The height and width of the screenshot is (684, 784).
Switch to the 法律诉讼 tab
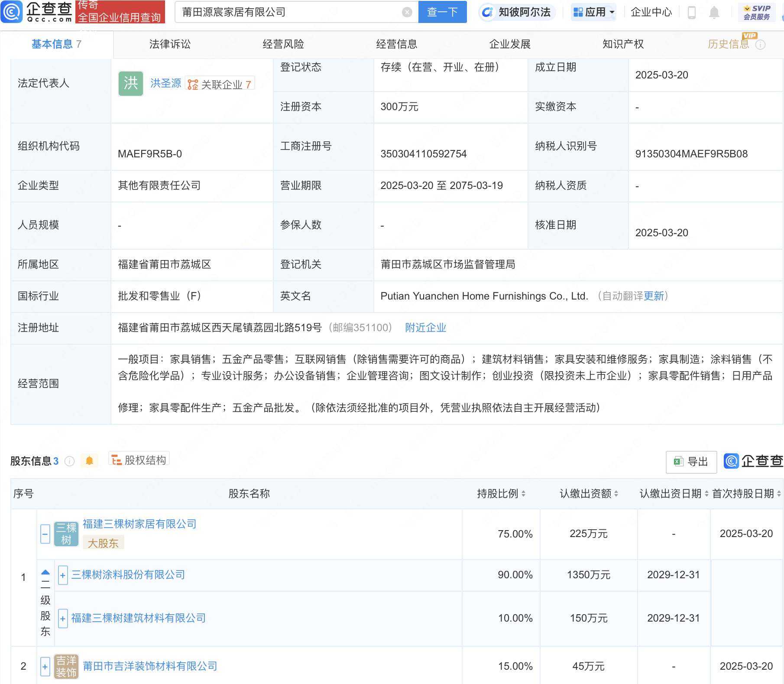click(x=170, y=44)
